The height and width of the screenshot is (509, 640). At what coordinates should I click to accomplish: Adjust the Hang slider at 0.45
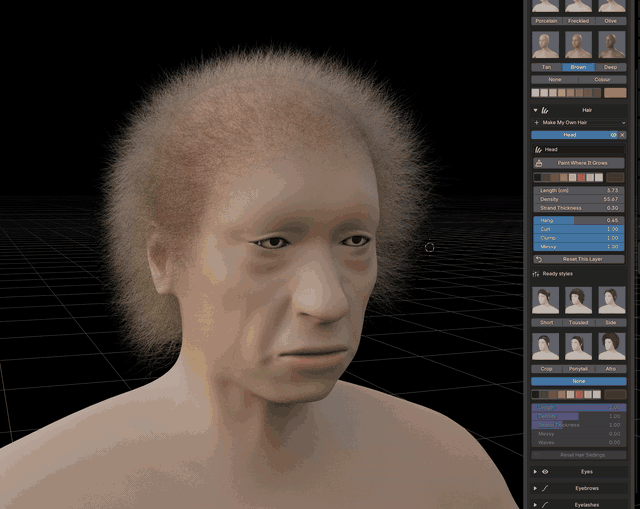coord(579,220)
